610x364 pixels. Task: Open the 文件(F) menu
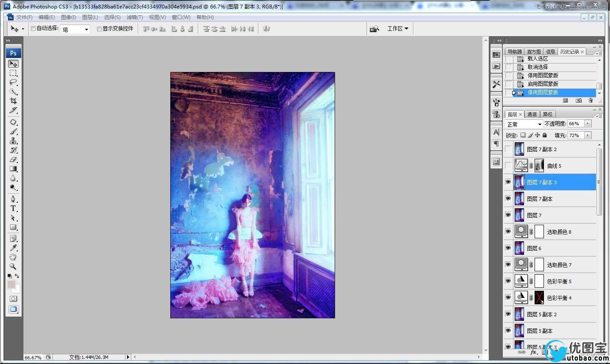pyautogui.click(x=25, y=17)
